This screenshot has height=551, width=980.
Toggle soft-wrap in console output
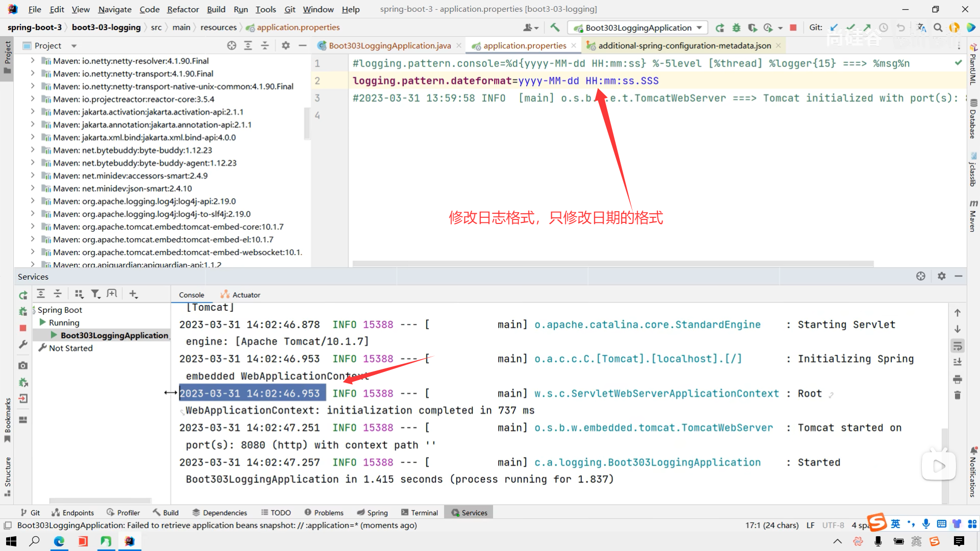(x=958, y=346)
